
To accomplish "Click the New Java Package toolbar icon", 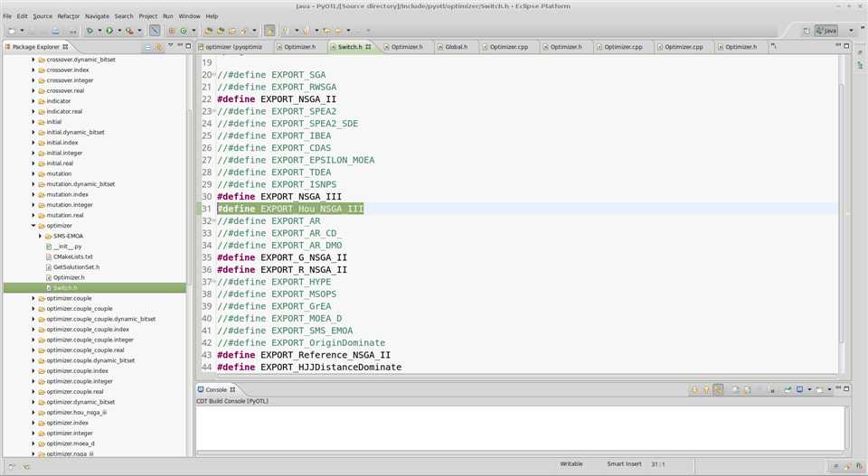I will point(172,31).
